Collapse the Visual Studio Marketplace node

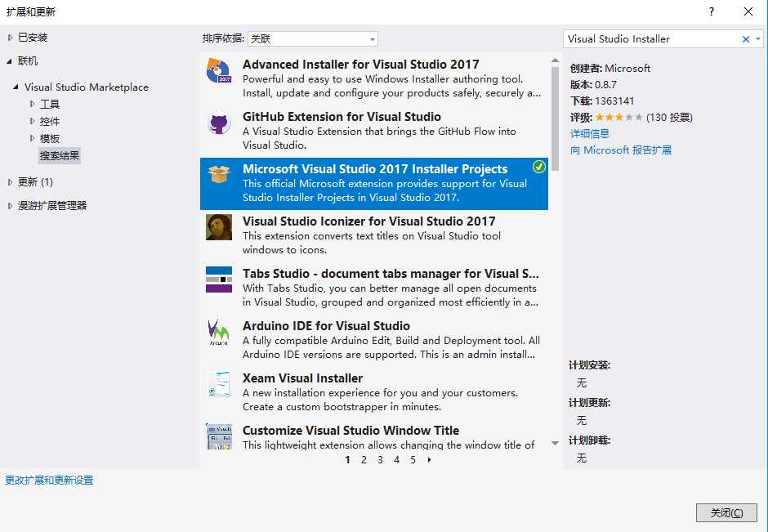click(x=16, y=87)
